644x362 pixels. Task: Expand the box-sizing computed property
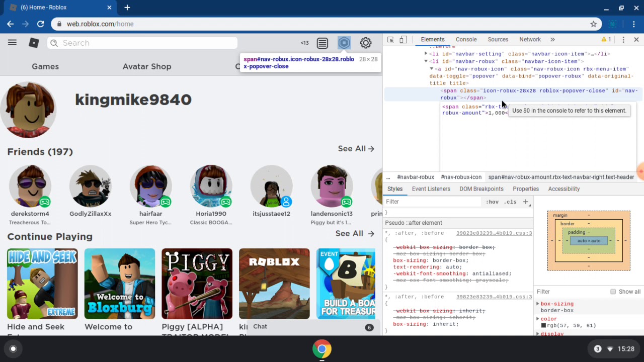(538, 304)
